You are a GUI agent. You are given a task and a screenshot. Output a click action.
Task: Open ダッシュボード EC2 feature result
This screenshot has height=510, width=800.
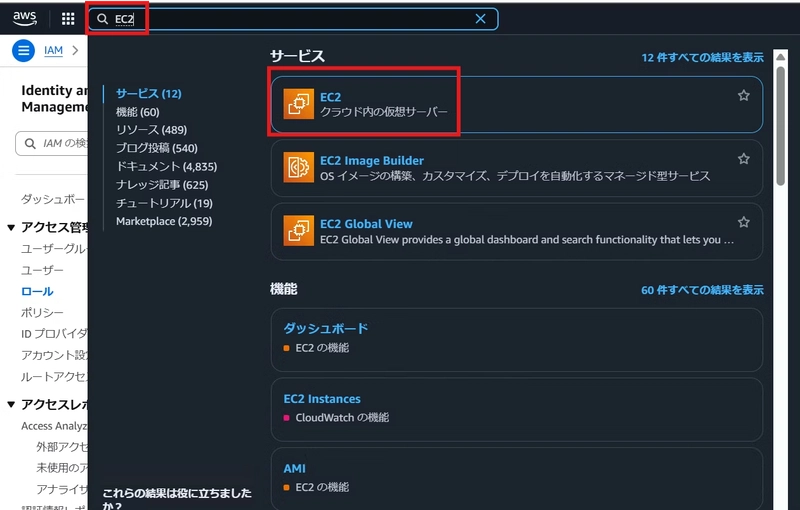point(517,340)
